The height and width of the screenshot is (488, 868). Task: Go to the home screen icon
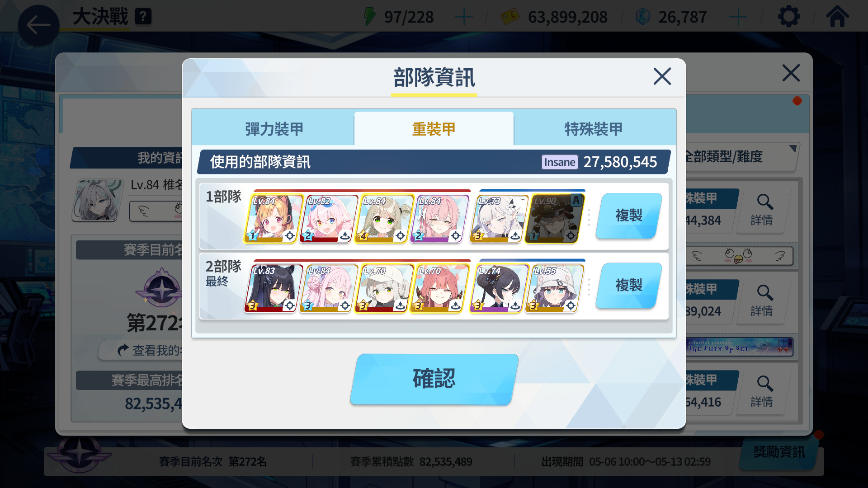(837, 17)
